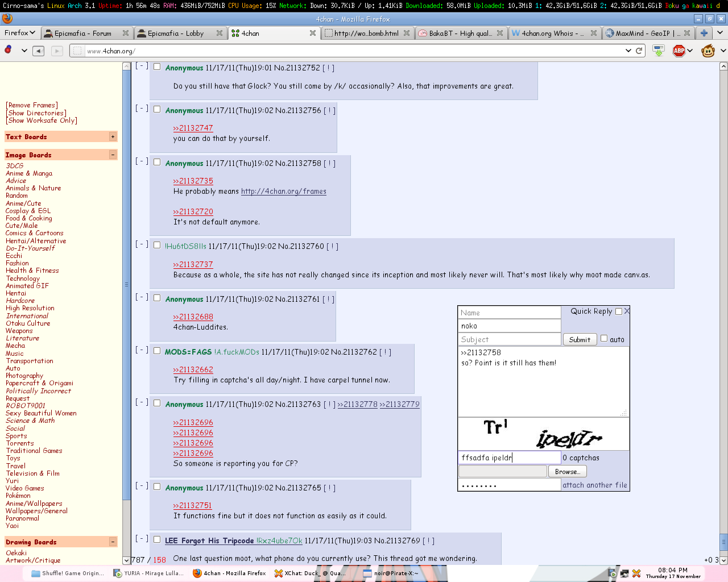
Task: Close the MaxMind - GeoIP tab
Action: tap(687, 33)
